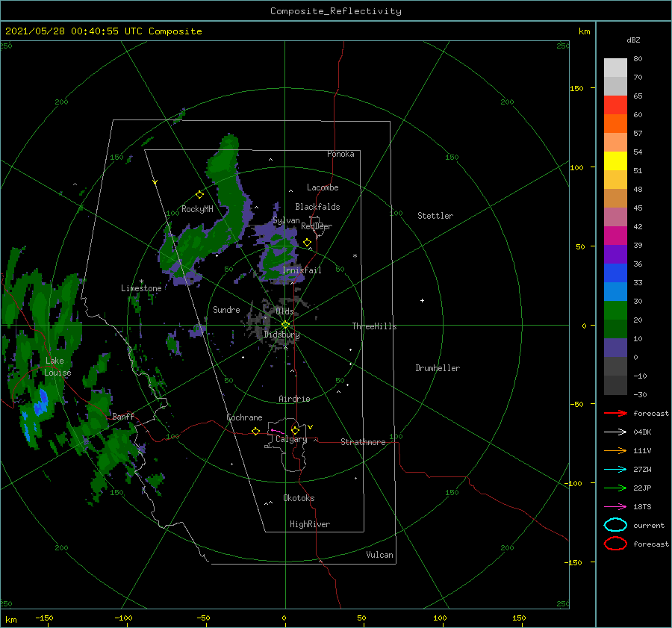Select the asterisk marker east of RedDeer
Screen dimensions: 672x628
pos(355,256)
